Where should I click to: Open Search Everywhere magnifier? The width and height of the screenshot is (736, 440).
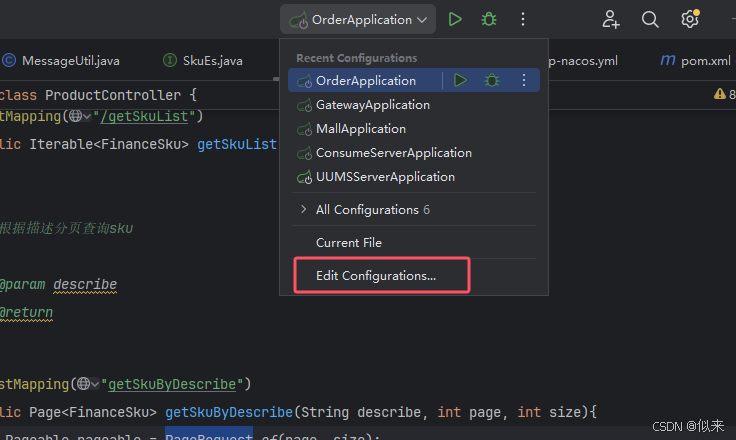point(650,19)
